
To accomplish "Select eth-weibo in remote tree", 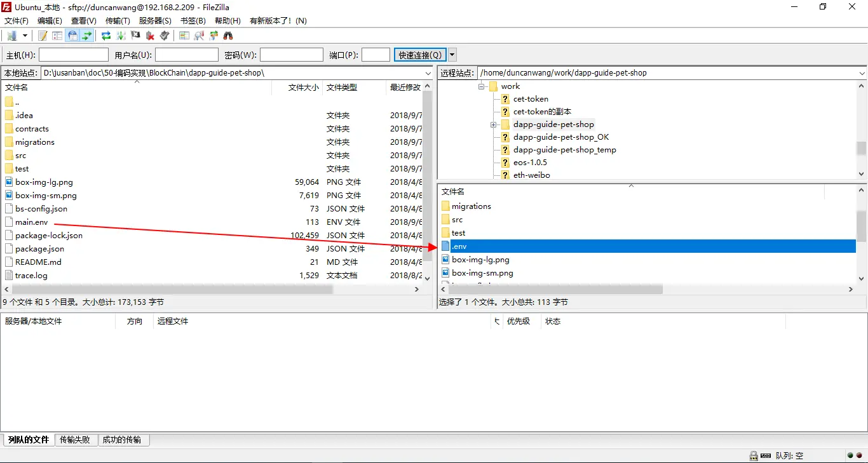I will 532,175.
